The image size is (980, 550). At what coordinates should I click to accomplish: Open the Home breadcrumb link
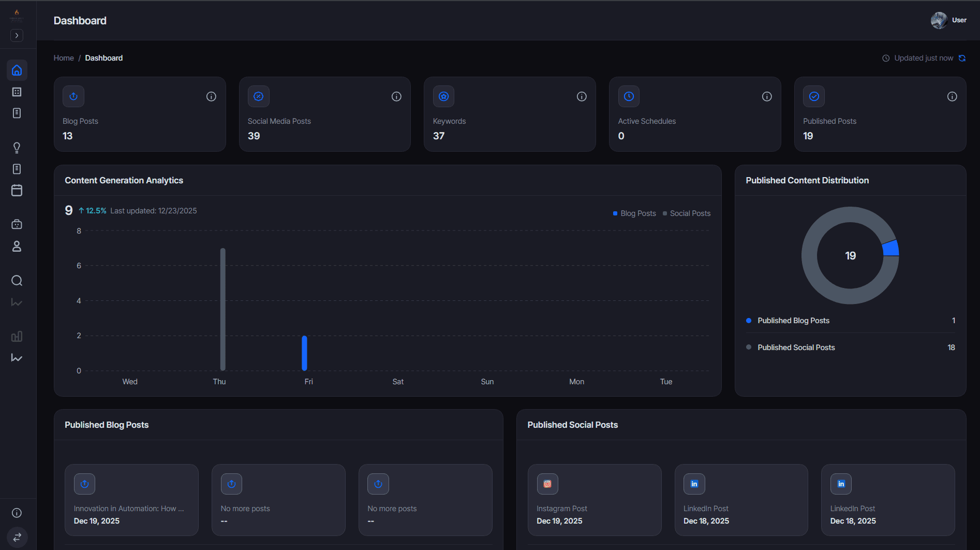pos(63,57)
